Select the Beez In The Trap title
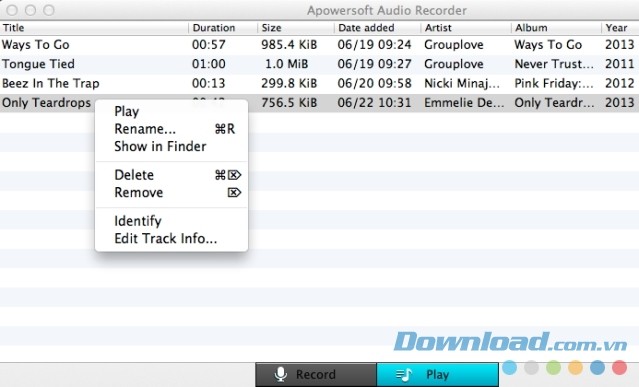 click(x=51, y=83)
